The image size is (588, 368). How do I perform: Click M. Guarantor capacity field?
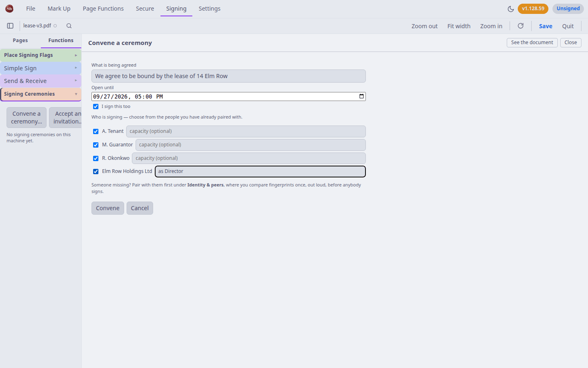[x=250, y=145]
